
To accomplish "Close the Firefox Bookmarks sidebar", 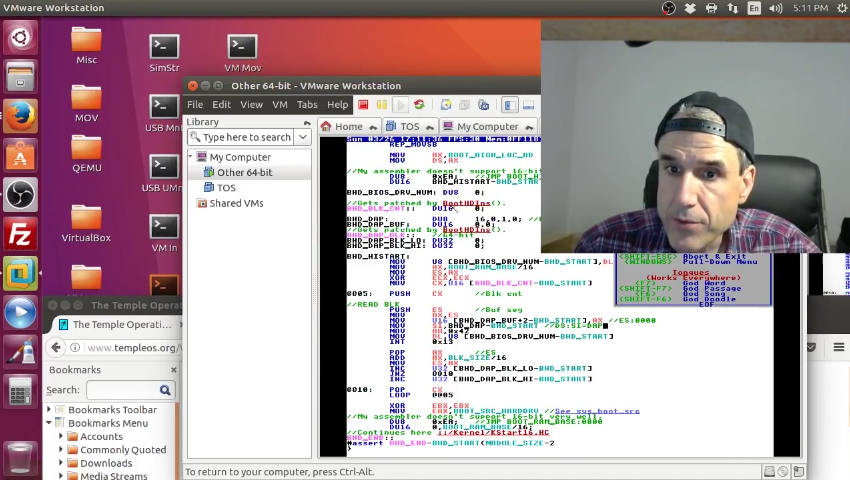I will click(173, 370).
